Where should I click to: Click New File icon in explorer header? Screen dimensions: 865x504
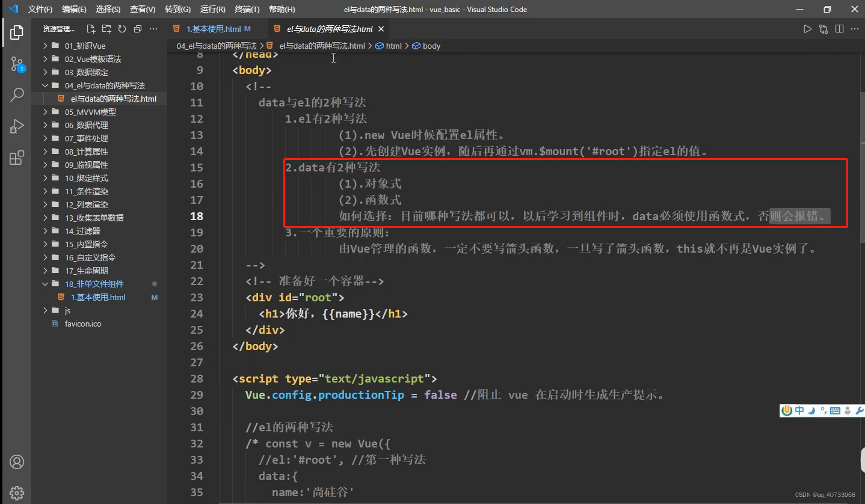[91, 29]
